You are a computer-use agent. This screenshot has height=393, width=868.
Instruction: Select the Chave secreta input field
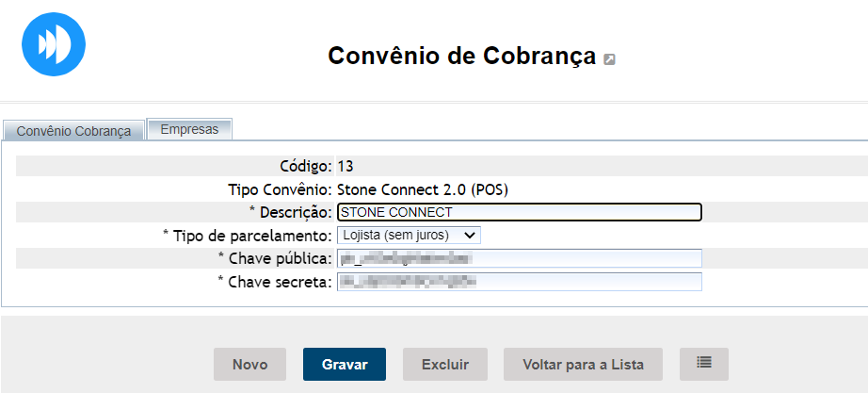click(519, 282)
